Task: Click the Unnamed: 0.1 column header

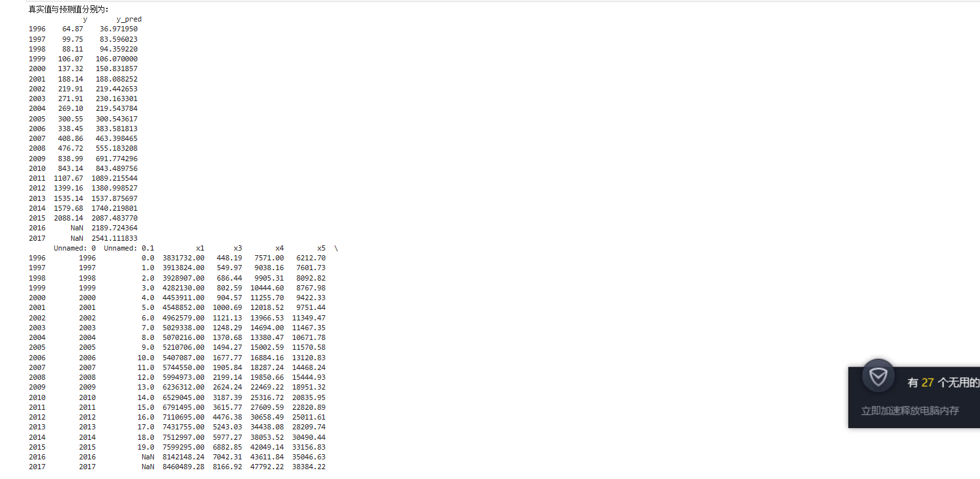Action: pos(129,248)
